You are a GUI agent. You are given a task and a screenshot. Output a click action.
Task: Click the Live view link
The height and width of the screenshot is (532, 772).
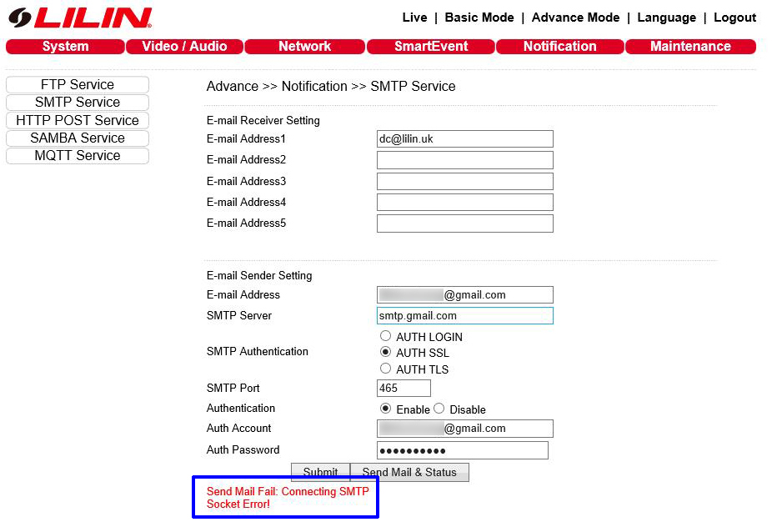click(414, 18)
